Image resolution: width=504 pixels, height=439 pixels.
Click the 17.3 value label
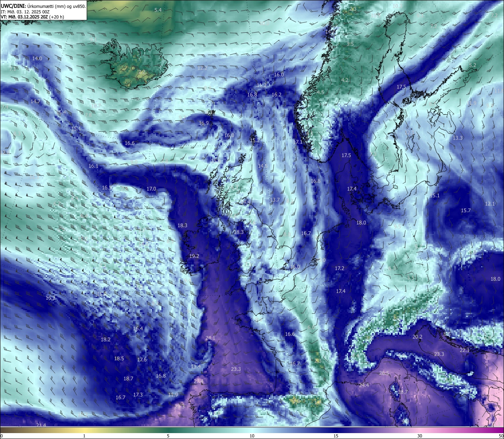click(x=138, y=395)
